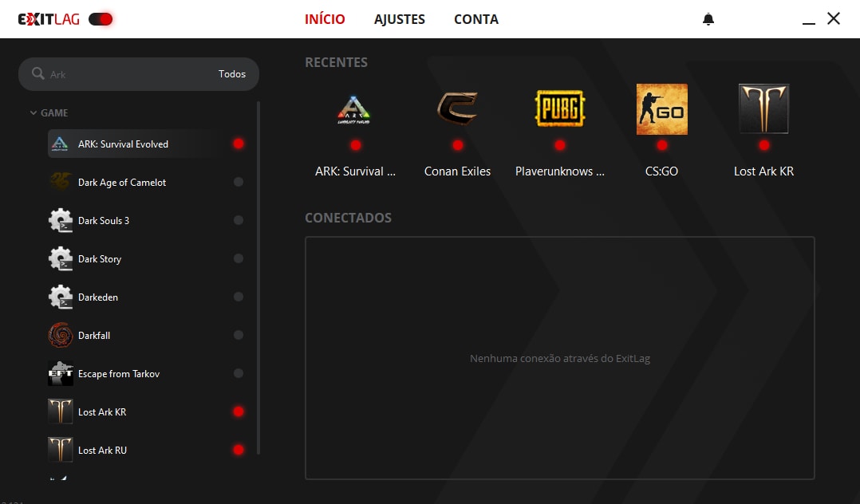Open the PUBG recent game icon
This screenshot has width=860, height=504.
click(x=559, y=109)
